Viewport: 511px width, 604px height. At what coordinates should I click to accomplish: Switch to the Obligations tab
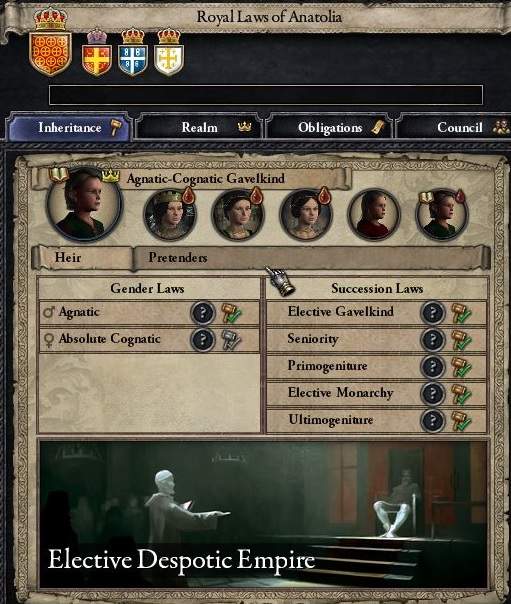[330, 127]
